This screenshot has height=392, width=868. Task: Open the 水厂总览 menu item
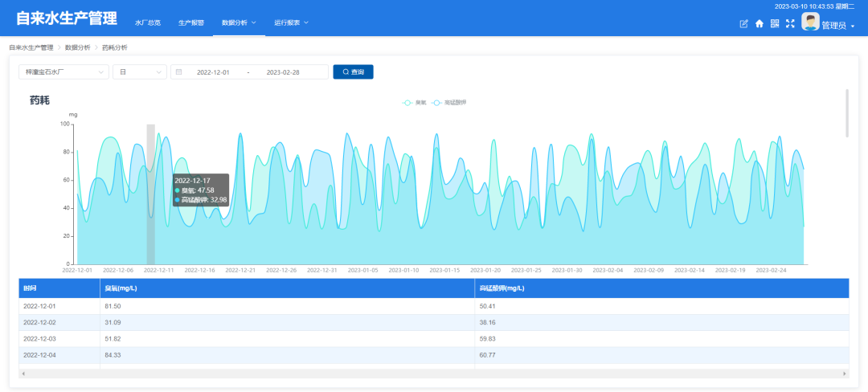click(148, 23)
